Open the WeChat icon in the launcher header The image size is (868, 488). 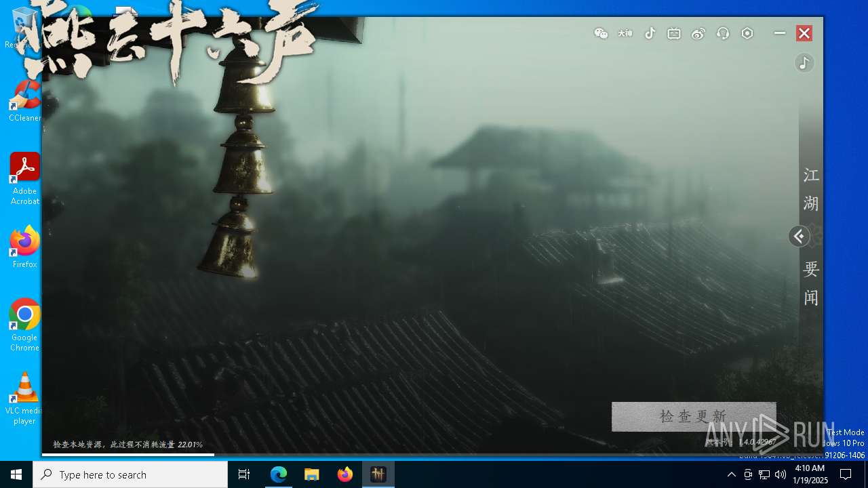[601, 33]
